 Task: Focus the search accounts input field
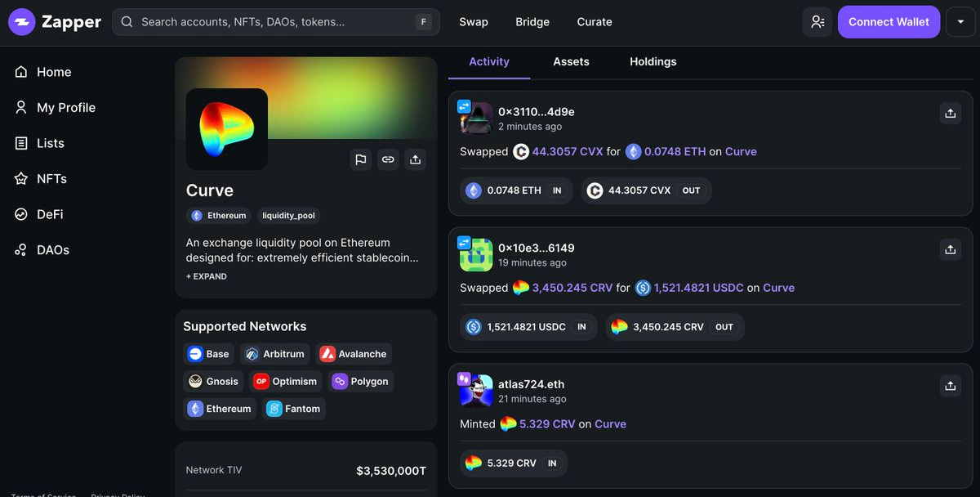(x=276, y=22)
